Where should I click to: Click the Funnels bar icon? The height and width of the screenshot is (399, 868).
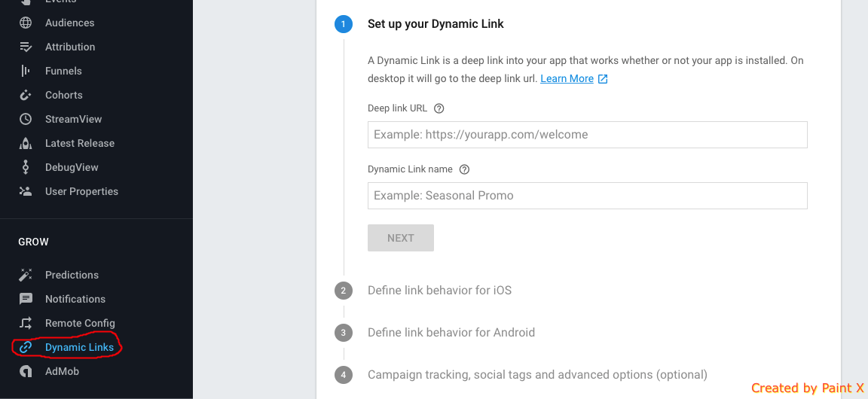[26, 71]
